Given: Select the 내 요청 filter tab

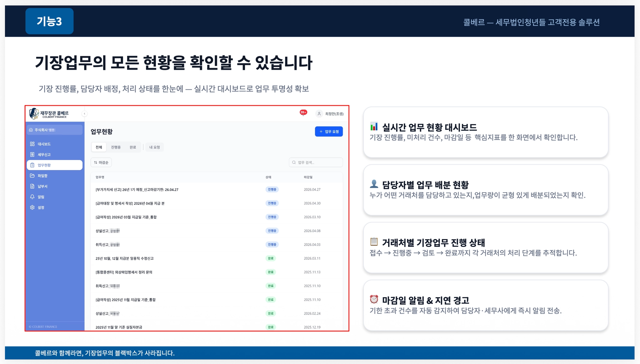Looking at the screenshot, I should (154, 147).
